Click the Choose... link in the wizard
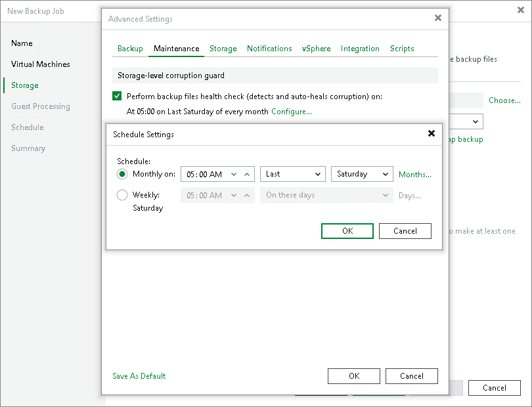Viewport: 532px width, 407px height. (x=504, y=100)
